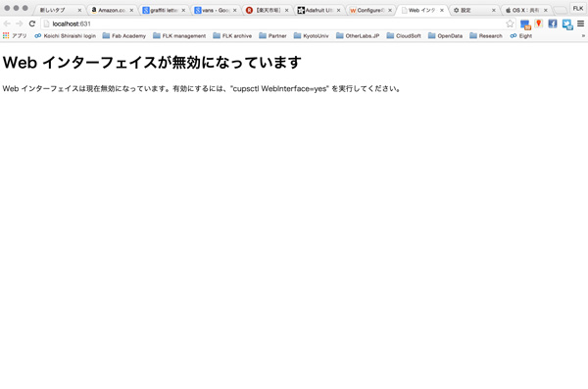Click the page info icon beside localhost:631

click(46, 24)
